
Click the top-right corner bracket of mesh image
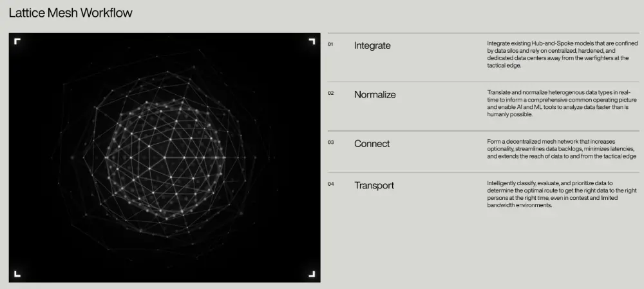[x=312, y=41]
